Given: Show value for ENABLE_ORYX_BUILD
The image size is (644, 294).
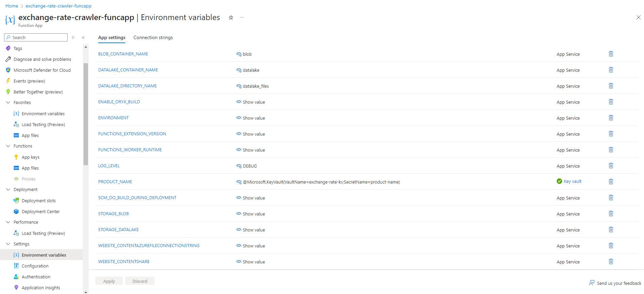Looking at the screenshot, I should click(x=251, y=102).
